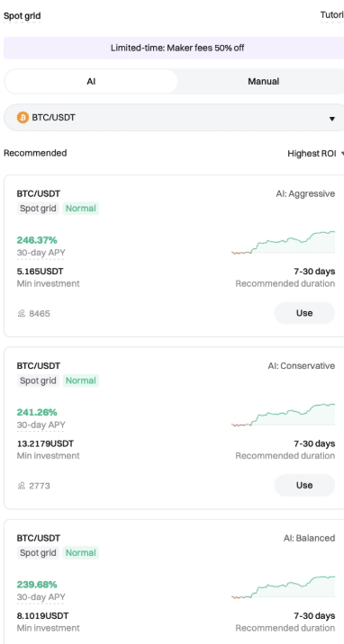Switch to the AI tab
The width and height of the screenshot is (344, 644).
pyautogui.click(x=91, y=81)
